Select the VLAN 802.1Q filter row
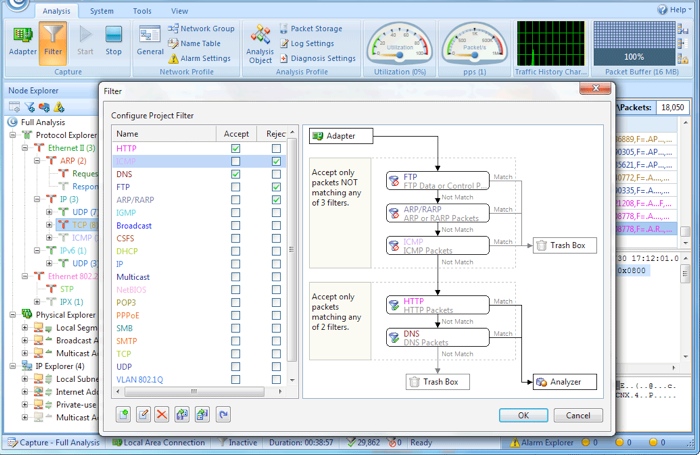 coord(199,380)
